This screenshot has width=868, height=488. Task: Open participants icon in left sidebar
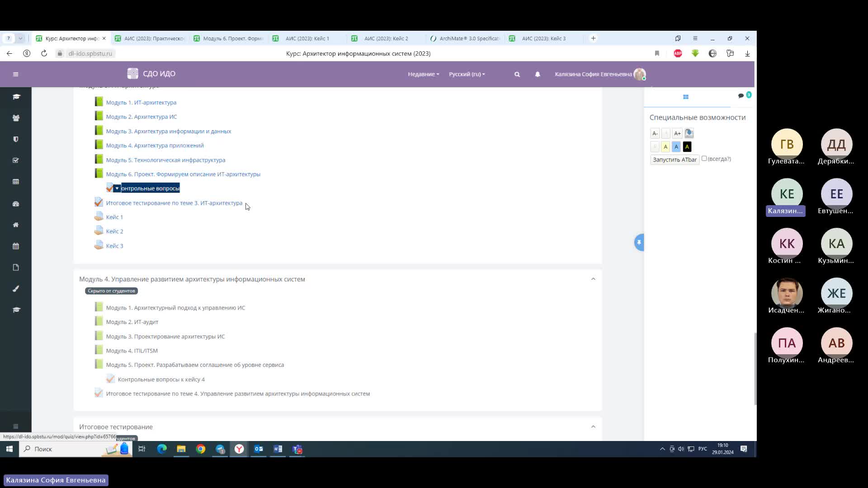[16, 118]
